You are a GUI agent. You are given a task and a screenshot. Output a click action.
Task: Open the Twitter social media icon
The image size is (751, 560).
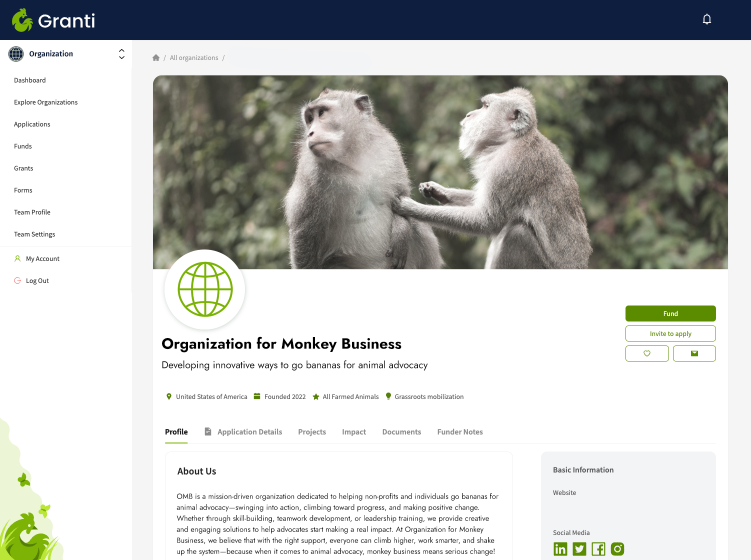579,548
